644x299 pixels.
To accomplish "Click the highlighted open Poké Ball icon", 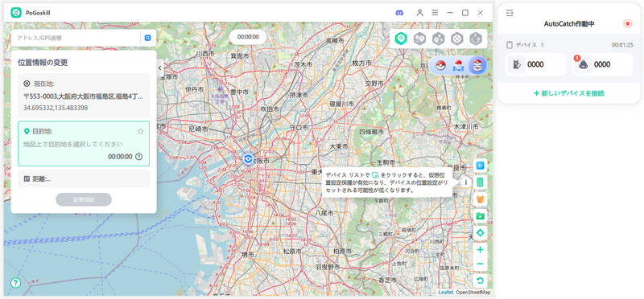I will point(477,66).
